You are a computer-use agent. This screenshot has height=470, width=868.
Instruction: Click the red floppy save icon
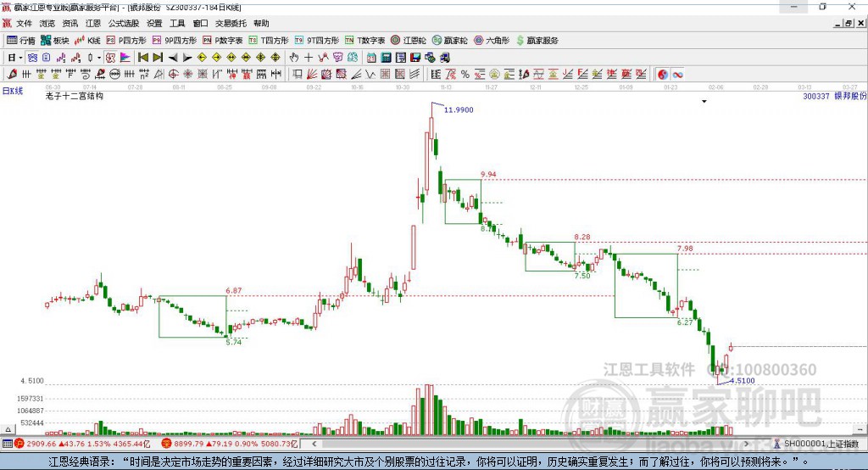415,57
